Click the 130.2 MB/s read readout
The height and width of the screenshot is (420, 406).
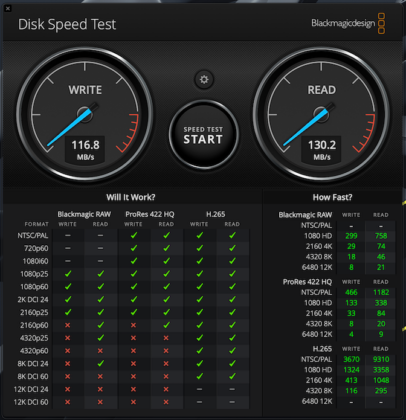tap(322, 150)
